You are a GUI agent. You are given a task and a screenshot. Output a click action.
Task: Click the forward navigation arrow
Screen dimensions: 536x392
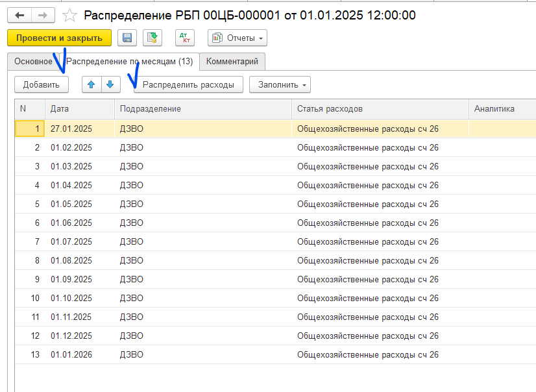click(42, 14)
